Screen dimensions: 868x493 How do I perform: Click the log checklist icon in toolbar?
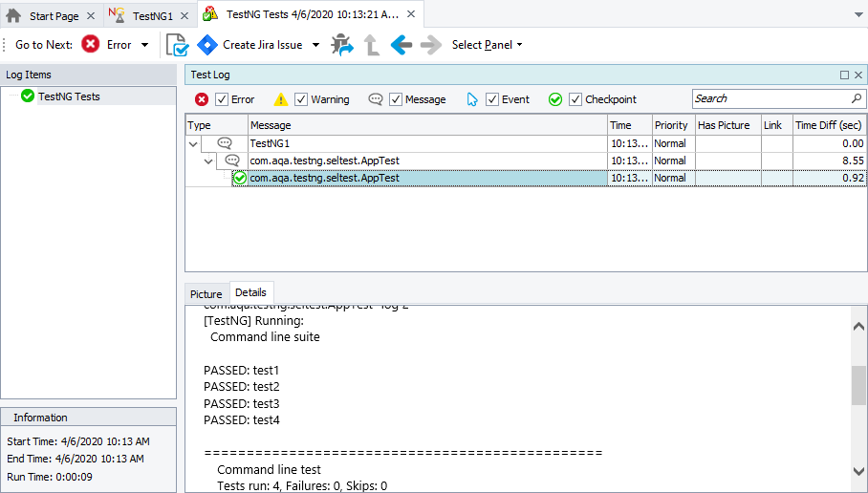coord(178,45)
